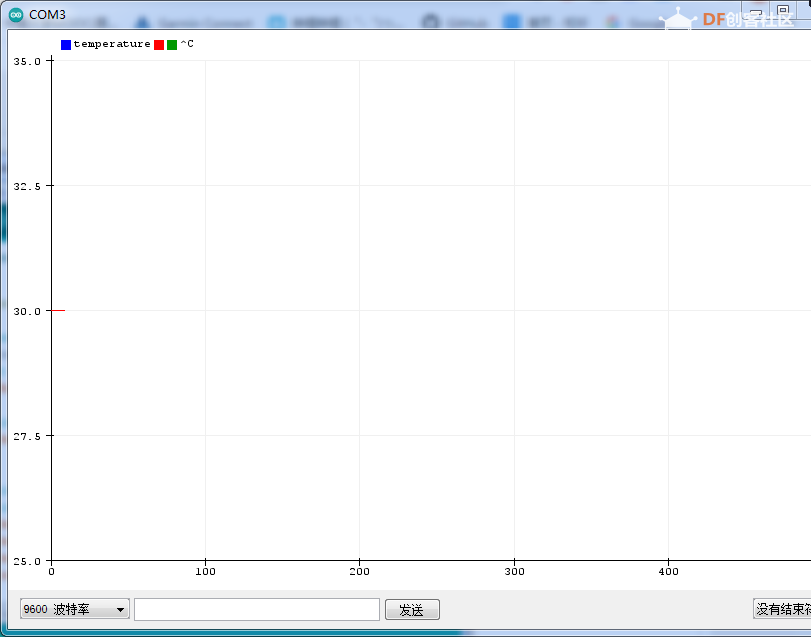Click the 30.0 y-axis label
The height and width of the screenshot is (637, 811).
pyautogui.click(x=27, y=311)
